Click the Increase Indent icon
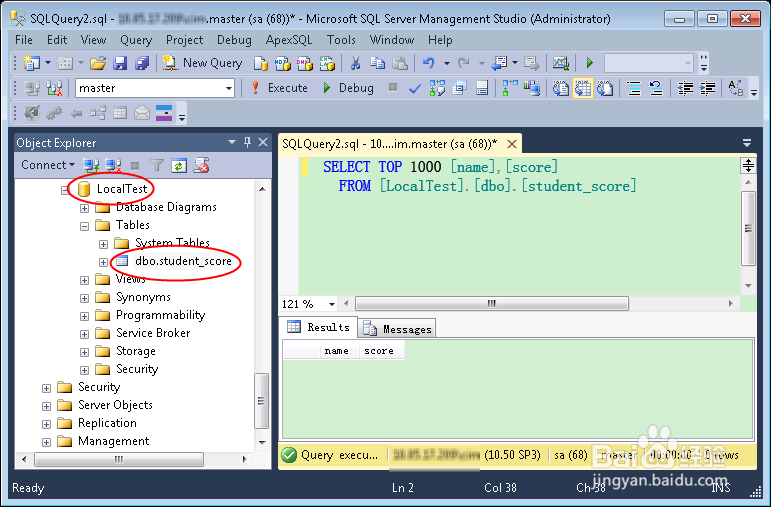 [708, 88]
